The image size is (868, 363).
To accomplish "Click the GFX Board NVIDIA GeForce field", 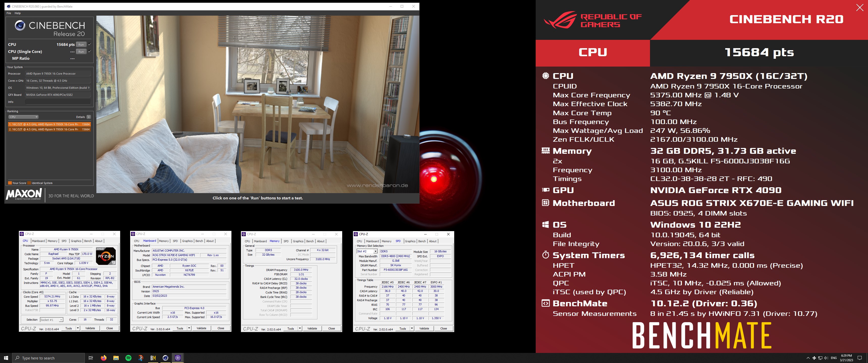I will [x=58, y=95].
